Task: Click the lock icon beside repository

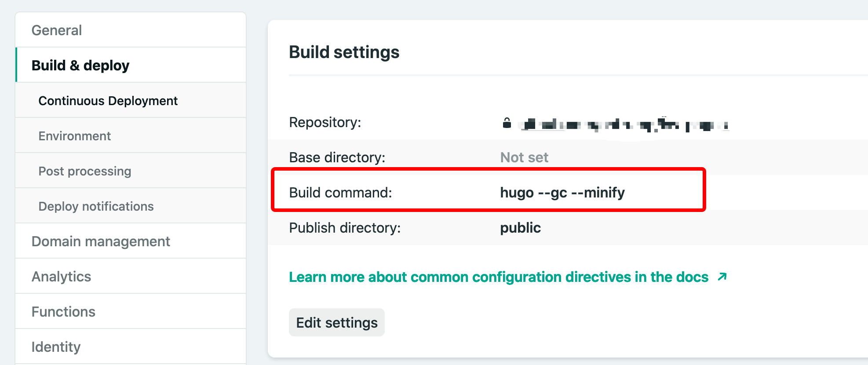Action: pos(507,123)
